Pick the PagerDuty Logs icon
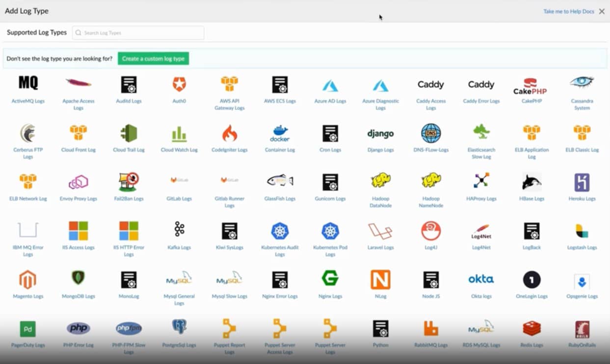 [28, 329]
